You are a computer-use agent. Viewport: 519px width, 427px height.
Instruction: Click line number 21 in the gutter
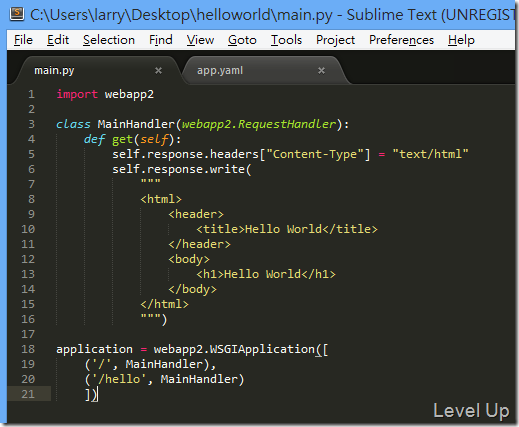pos(28,394)
